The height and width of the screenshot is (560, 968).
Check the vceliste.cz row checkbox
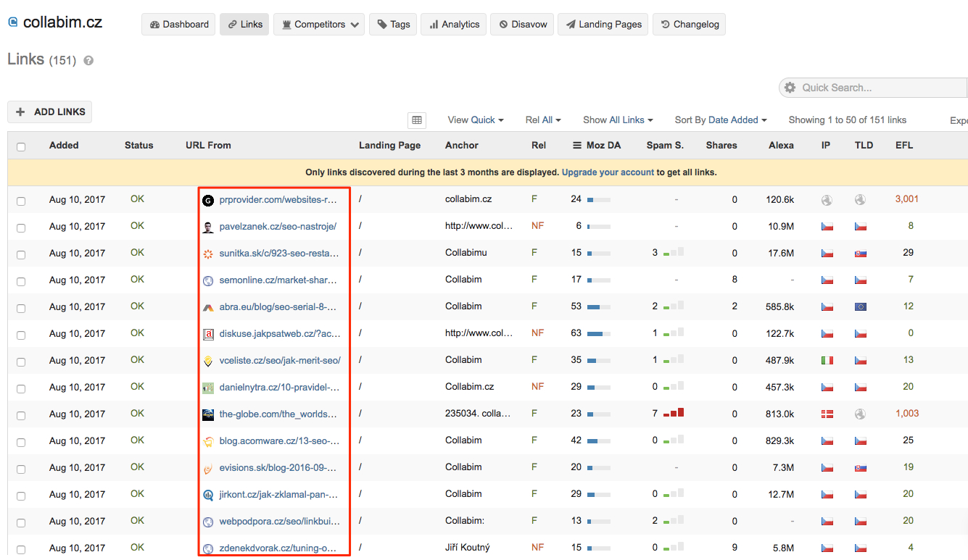[21, 362]
